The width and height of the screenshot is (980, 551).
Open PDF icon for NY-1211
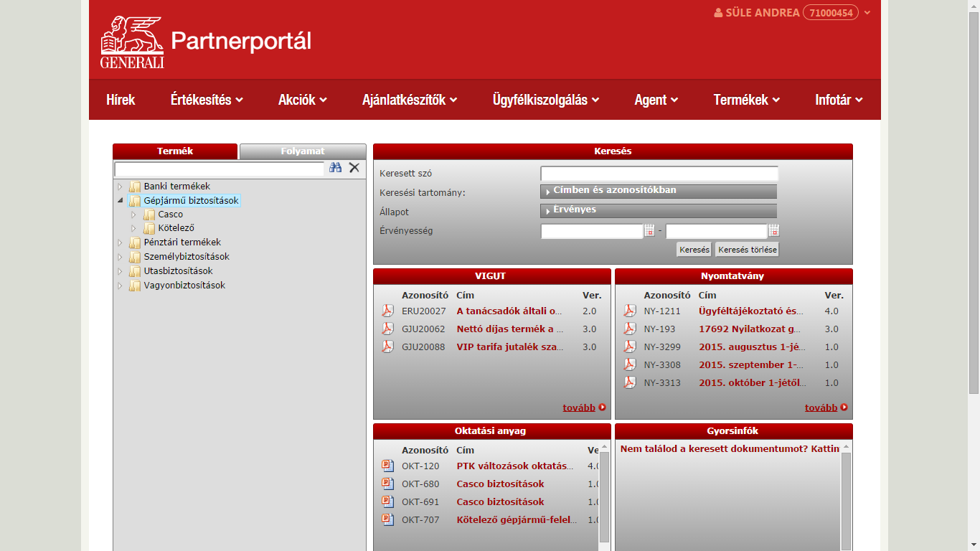(629, 311)
